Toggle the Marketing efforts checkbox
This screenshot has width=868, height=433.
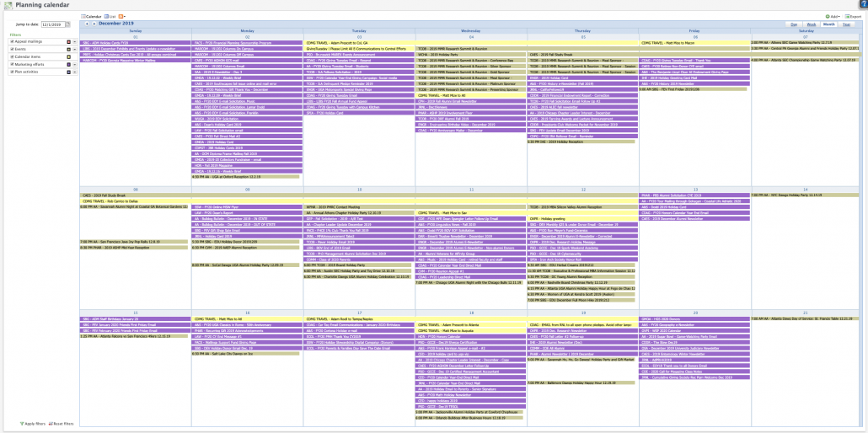[x=12, y=64]
